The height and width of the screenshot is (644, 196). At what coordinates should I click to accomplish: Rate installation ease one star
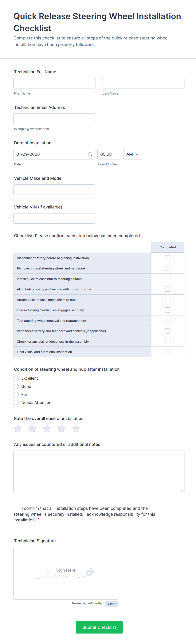(x=18, y=429)
